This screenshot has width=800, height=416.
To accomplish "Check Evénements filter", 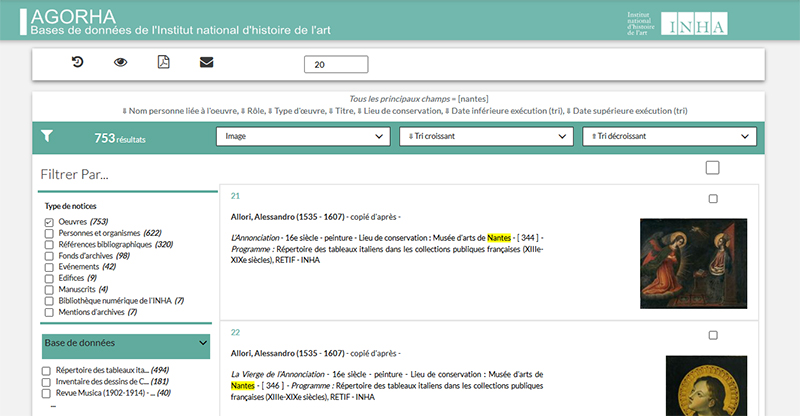I will pyautogui.click(x=49, y=267).
